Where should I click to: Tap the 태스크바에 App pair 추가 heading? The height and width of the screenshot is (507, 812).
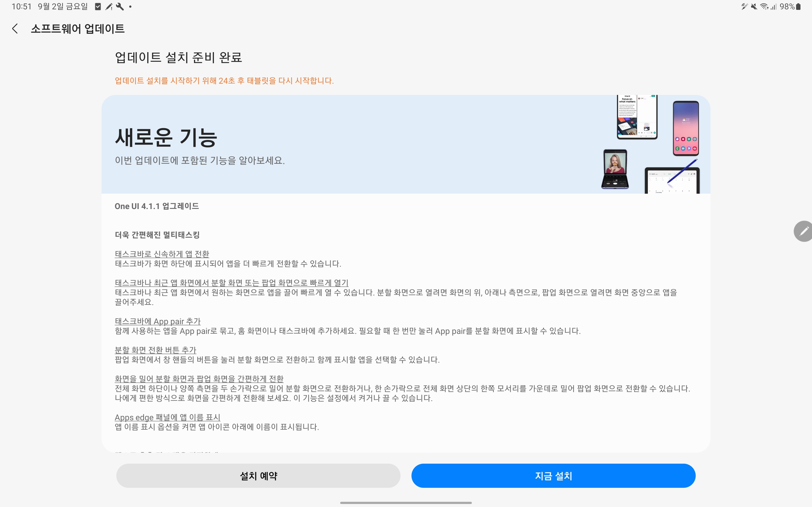(x=157, y=321)
